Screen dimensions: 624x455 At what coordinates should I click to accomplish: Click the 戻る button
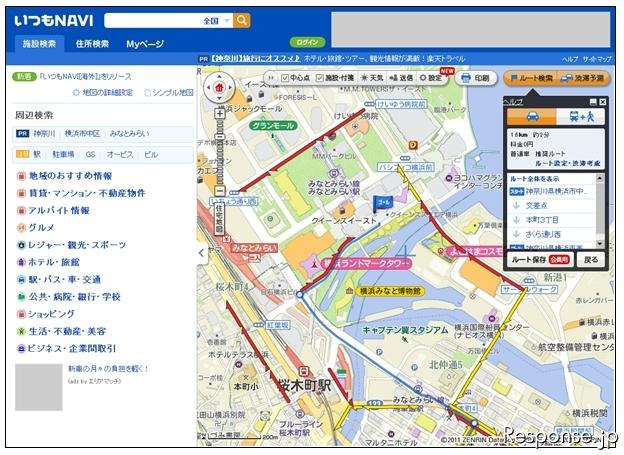pyautogui.click(x=591, y=260)
